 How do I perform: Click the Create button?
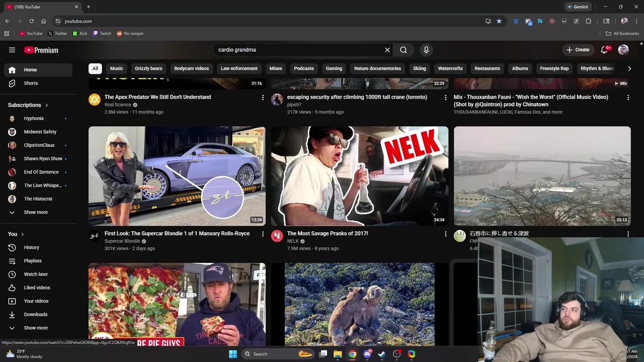(x=578, y=50)
